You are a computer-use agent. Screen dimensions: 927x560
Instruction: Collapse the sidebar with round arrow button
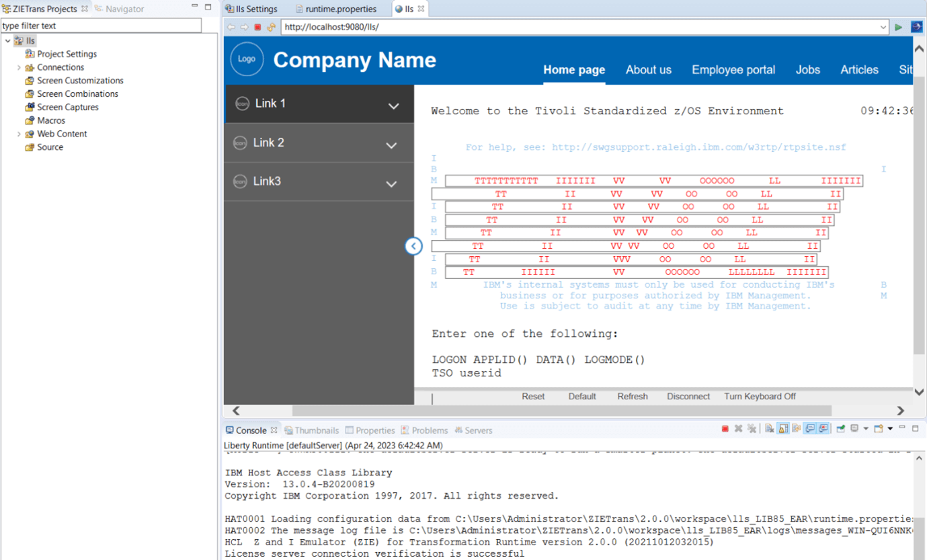[x=413, y=246]
